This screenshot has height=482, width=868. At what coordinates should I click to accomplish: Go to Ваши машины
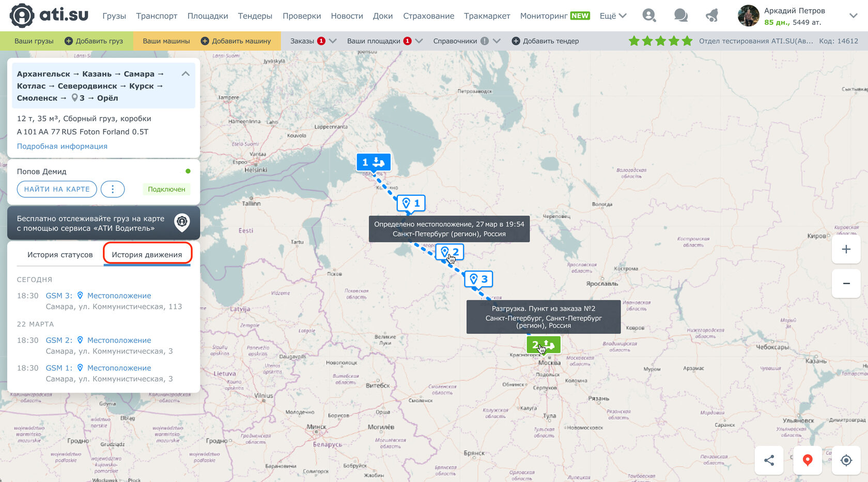[x=166, y=41]
